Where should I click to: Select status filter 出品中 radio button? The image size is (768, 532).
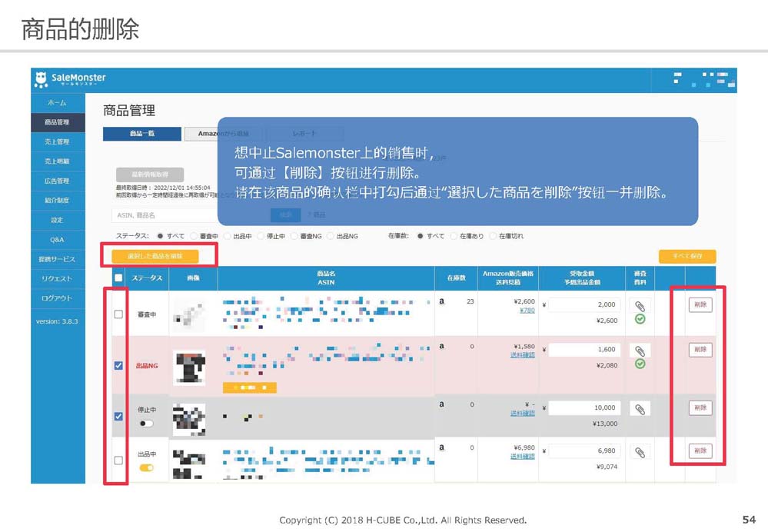pyautogui.click(x=228, y=236)
